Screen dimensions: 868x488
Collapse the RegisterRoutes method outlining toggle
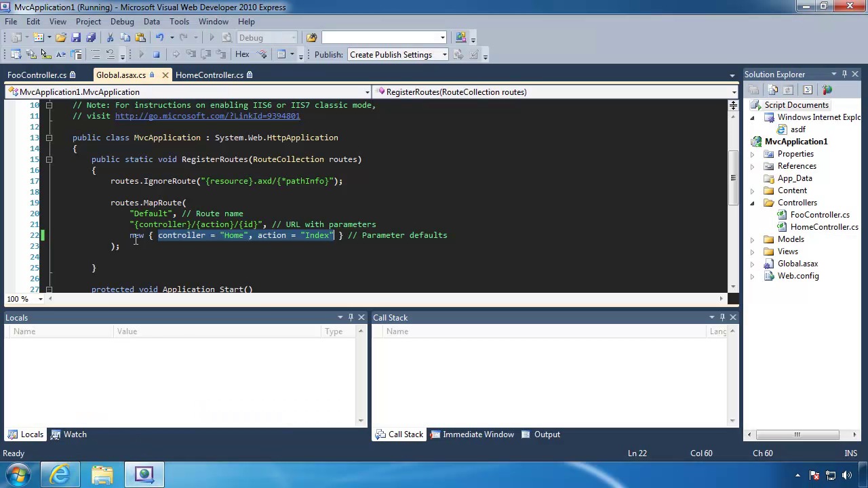pyautogui.click(x=49, y=159)
